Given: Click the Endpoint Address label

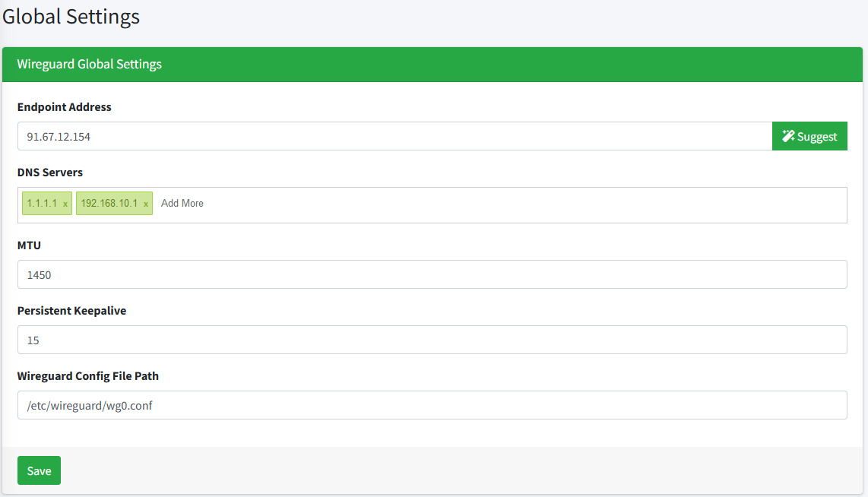Looking at the screenshot, I should click(64, 107).
